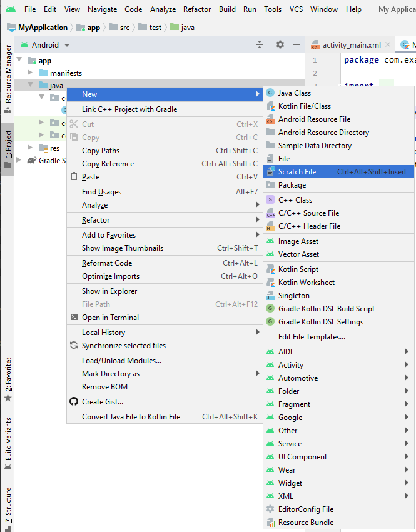Select Scratch File from New submenu

pyautogui.click(x=297, y=172)
